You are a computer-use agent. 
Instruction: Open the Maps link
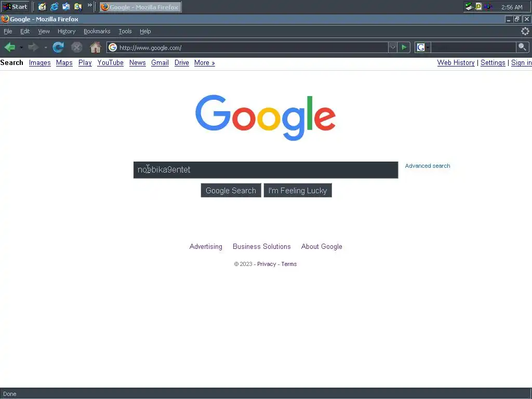64,63
